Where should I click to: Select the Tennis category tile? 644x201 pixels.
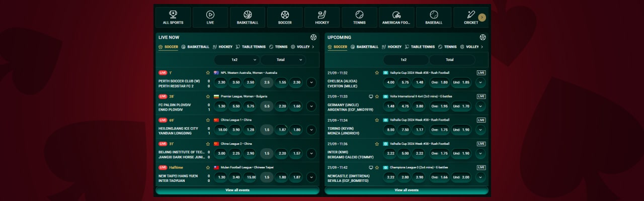pos(359,17)
